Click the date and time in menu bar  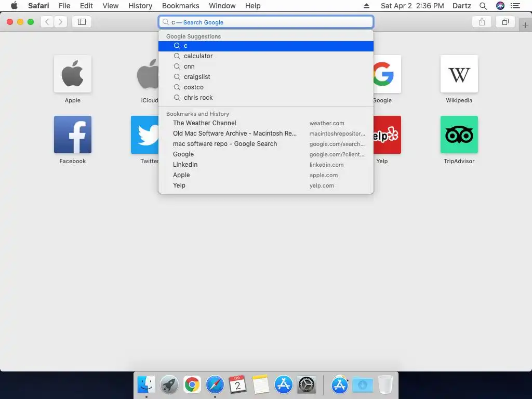point(412,6)
